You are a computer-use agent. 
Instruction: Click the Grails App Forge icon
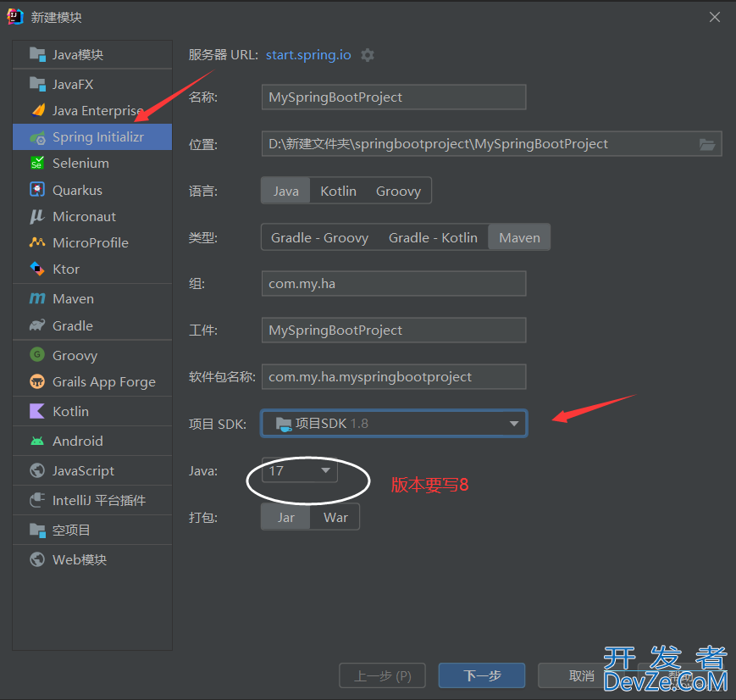(x=37, y=381)
